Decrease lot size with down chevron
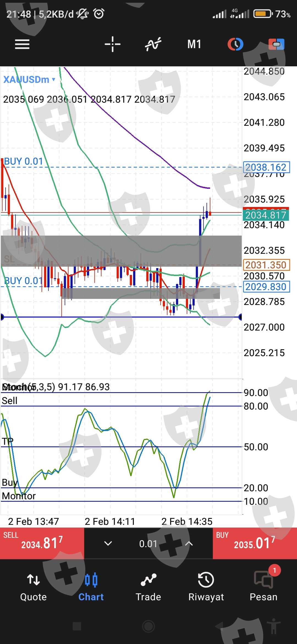297x644 pixels. tap(108, 543)
